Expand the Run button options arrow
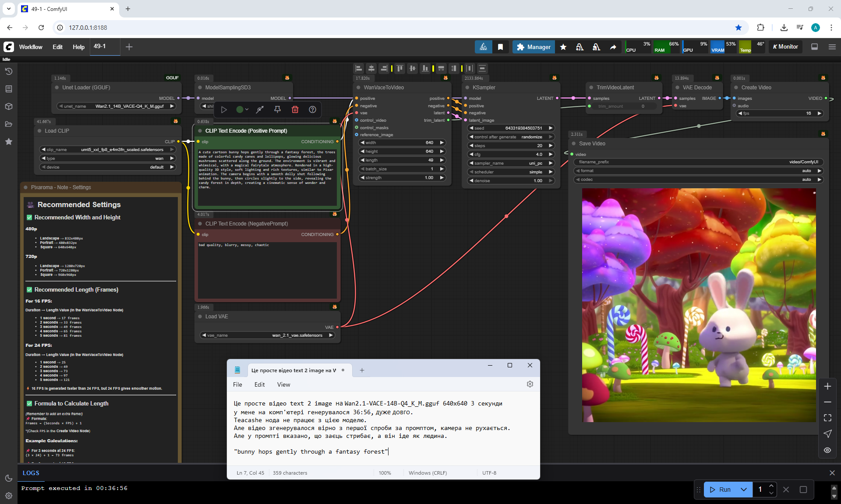 pos(743,490)
